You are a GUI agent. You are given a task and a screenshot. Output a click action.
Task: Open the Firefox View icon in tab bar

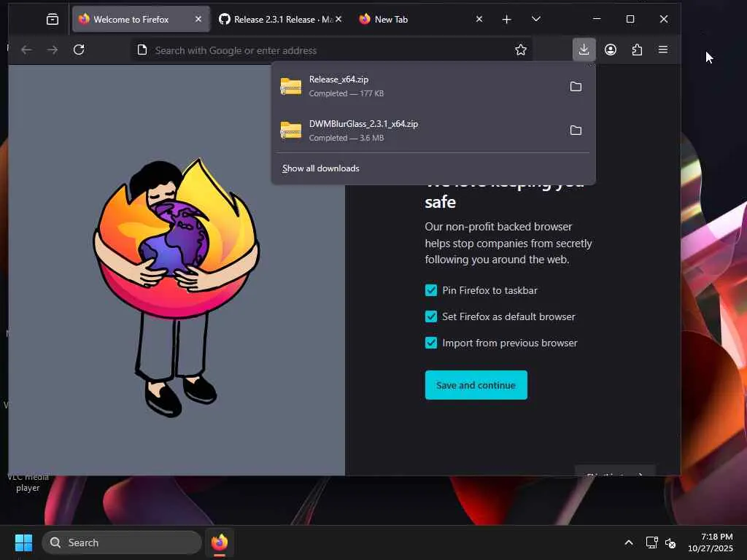(53, 19)
